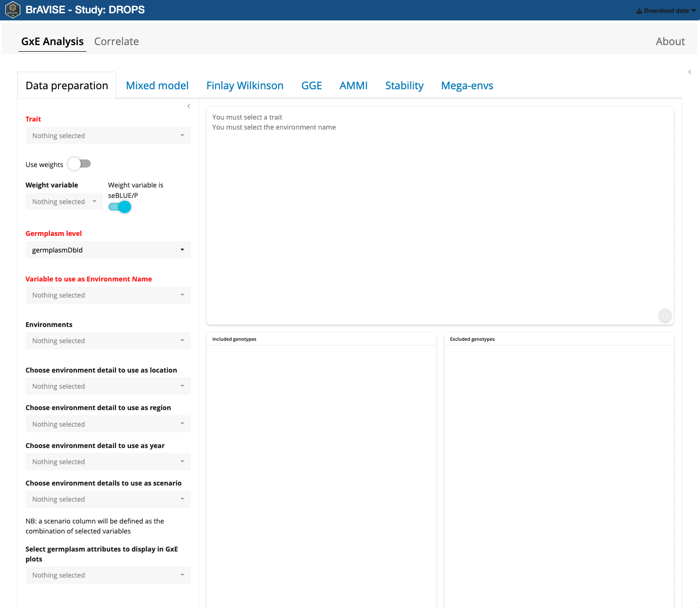The height and width of the screenshot is (608, 700).
Task: Collapse the sidebar with the left chevron icon
Action: click(189, 106)
